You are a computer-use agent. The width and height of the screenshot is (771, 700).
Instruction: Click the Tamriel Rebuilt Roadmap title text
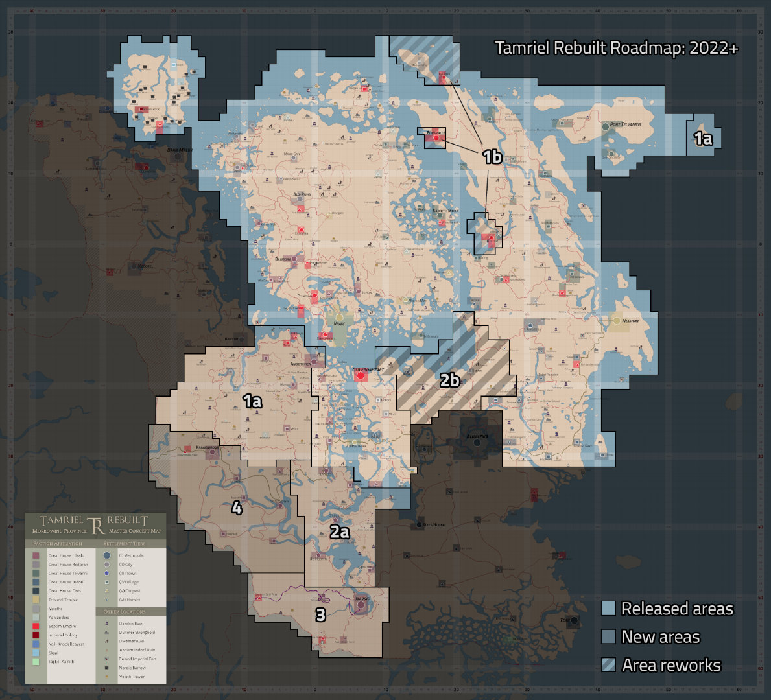[617, 48]
